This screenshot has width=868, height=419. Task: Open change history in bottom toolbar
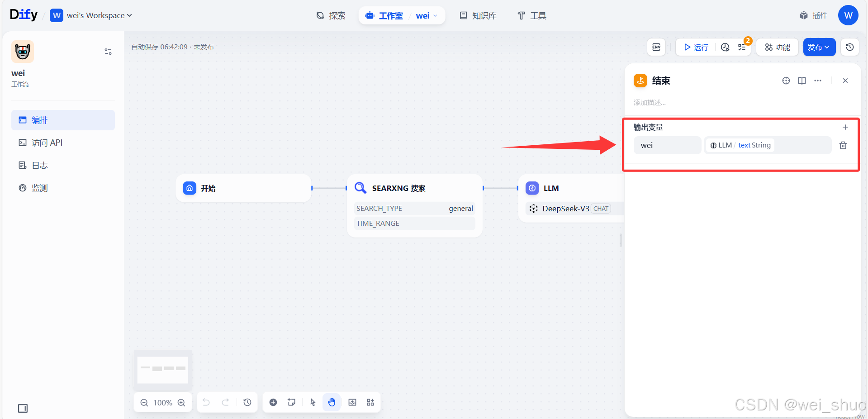[x=247, y=402]
